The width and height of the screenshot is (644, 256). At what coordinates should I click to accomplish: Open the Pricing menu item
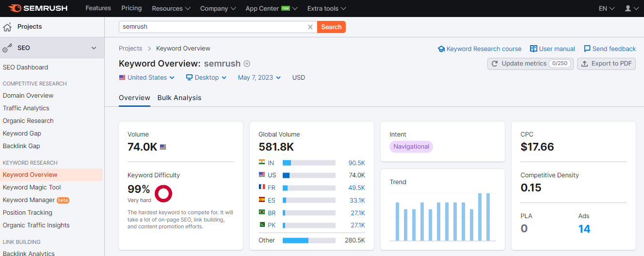(x=131, y=8)
